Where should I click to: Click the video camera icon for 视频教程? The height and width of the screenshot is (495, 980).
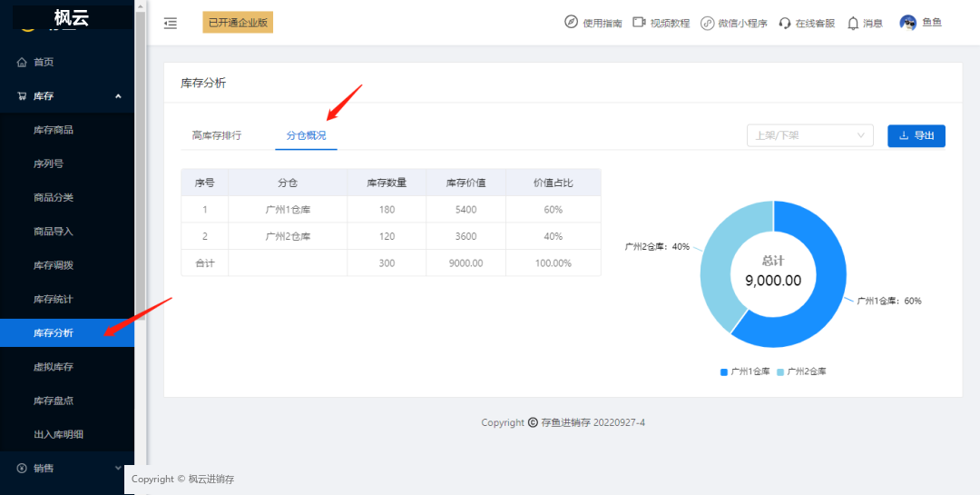[639, 23]
